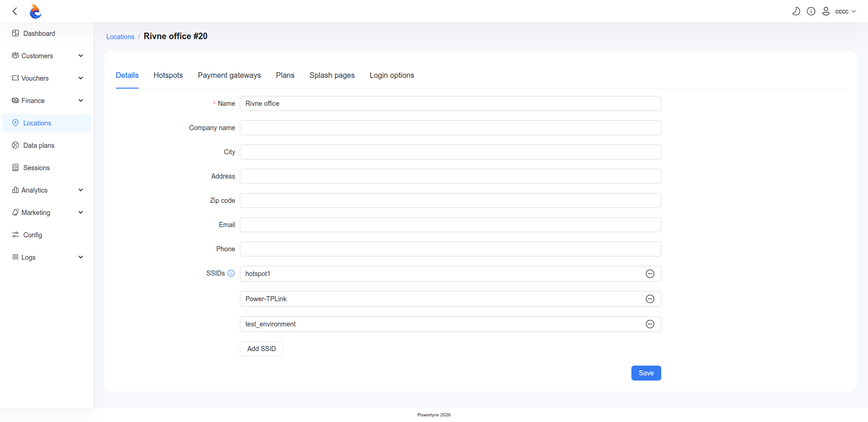
Task: Click the 'Powerlynx 2026' footer text
Action: click(x=434, y=415)
